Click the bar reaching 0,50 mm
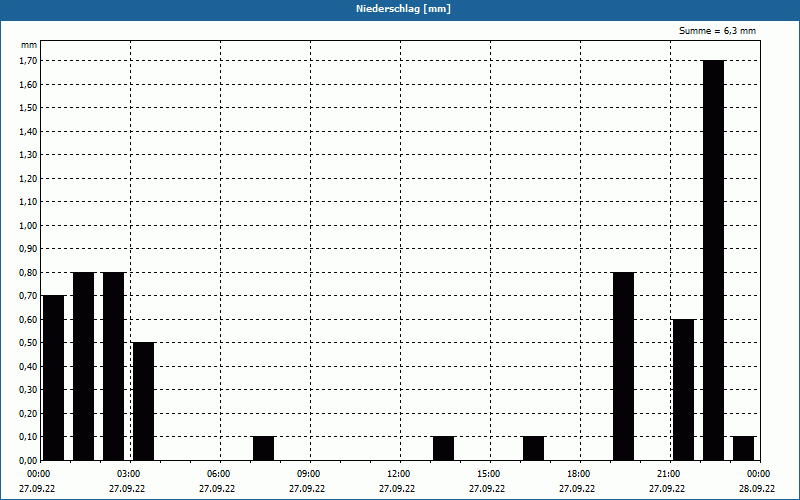This screenshot has height=500, width=800. pos(143,402)
